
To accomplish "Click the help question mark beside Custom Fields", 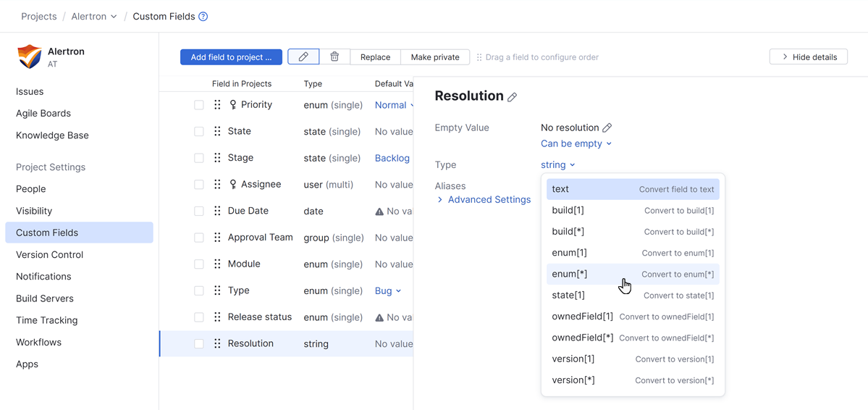I will [203, 17].
